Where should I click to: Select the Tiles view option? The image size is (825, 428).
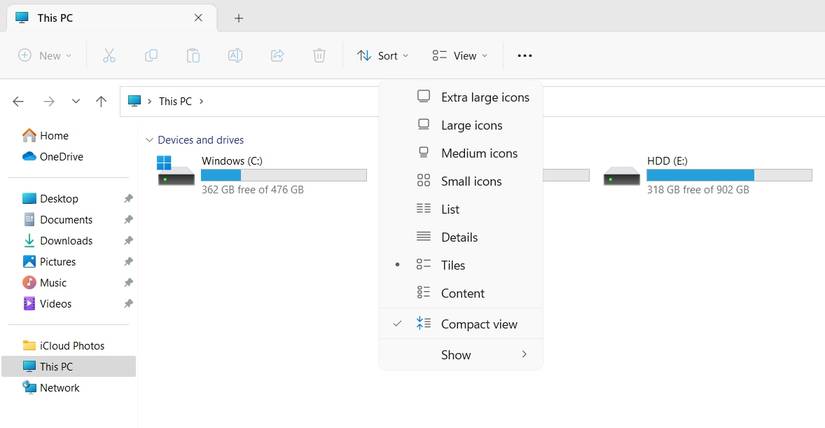(x=453, y=265)
